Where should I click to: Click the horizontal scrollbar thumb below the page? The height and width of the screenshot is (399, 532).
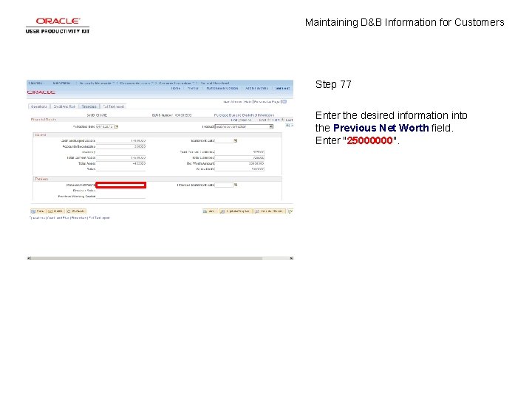[146, 258]
